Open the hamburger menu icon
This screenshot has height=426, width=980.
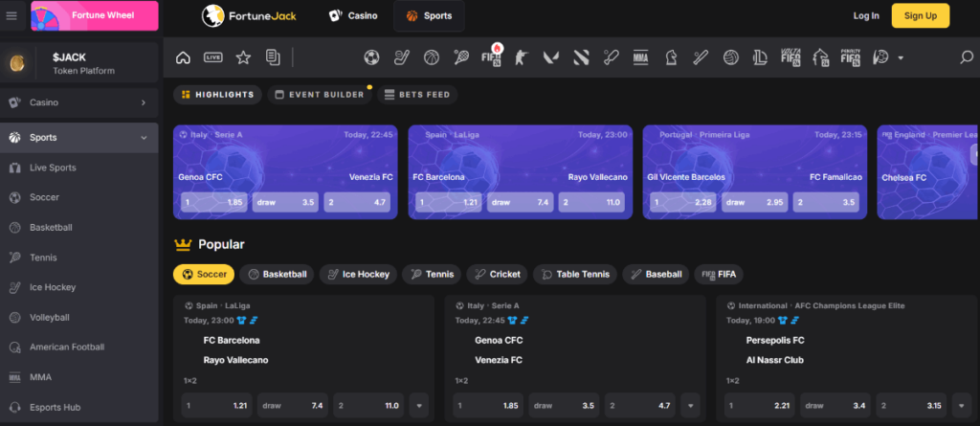coord(11,15)
